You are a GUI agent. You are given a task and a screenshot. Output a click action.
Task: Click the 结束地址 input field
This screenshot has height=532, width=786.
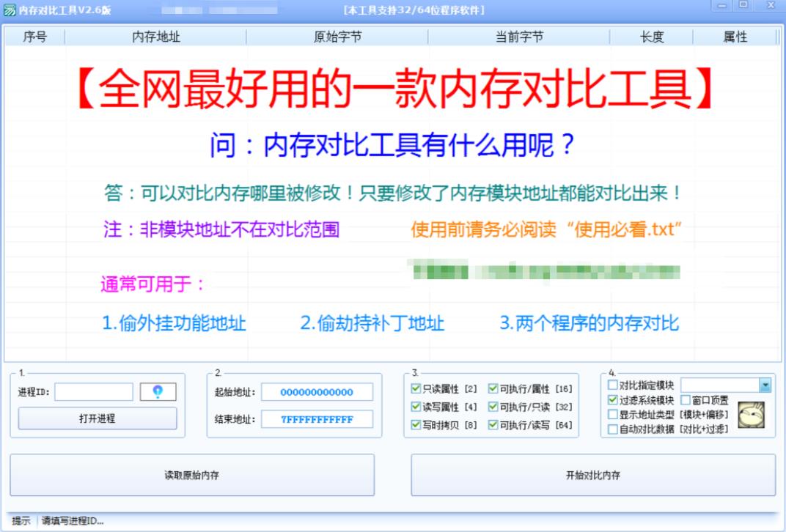317,419
